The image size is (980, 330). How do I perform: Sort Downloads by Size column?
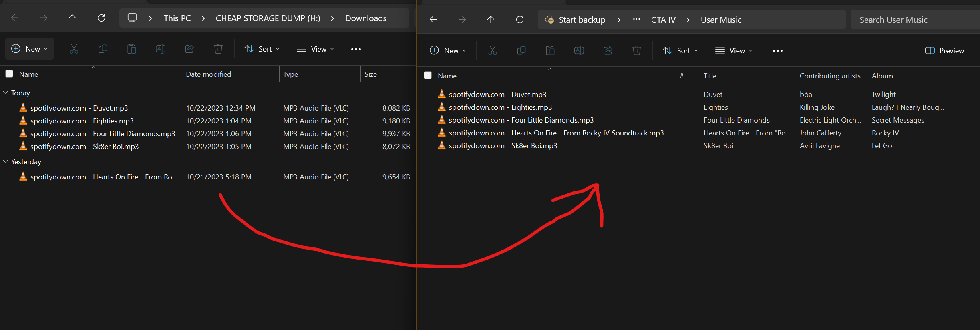(x=387, y=74)
